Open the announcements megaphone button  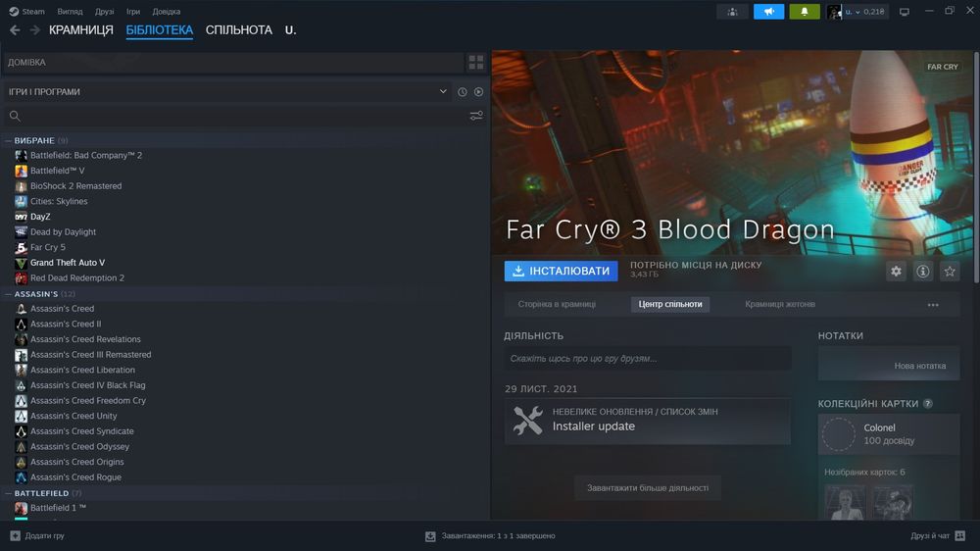coord(768,11)
